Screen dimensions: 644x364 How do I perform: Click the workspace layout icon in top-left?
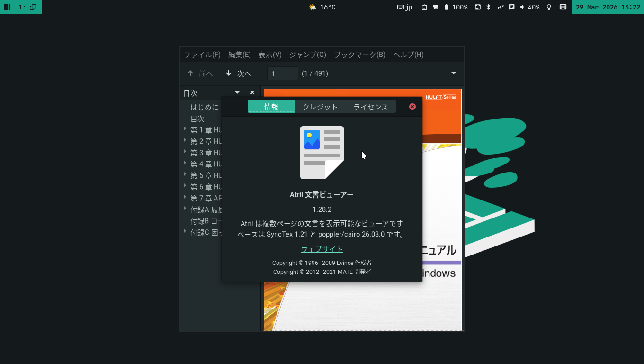pos(7,7)
